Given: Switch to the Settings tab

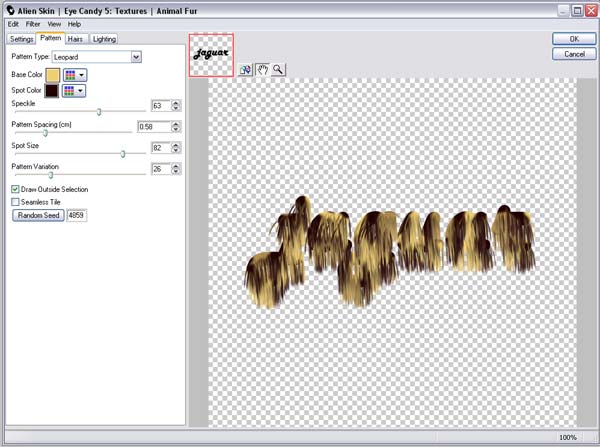Looking at the screenshot, I should (21, 39).
